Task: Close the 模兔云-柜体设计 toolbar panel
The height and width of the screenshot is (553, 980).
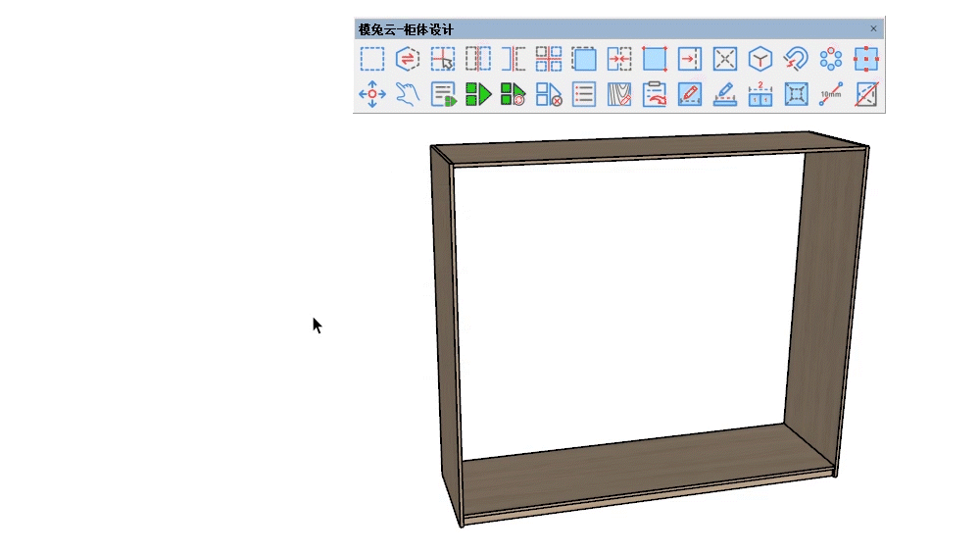Action: pyautogui.click(x=874, y=29)
